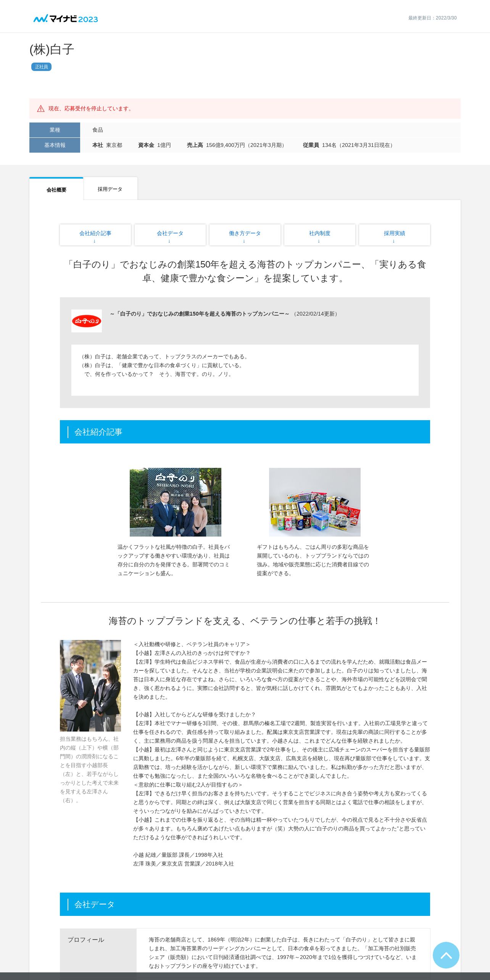Image resolution: width=490 pixels, height=980 pixels.
Task: Click the 従業員 134名 entry
Action: point(349,145)
